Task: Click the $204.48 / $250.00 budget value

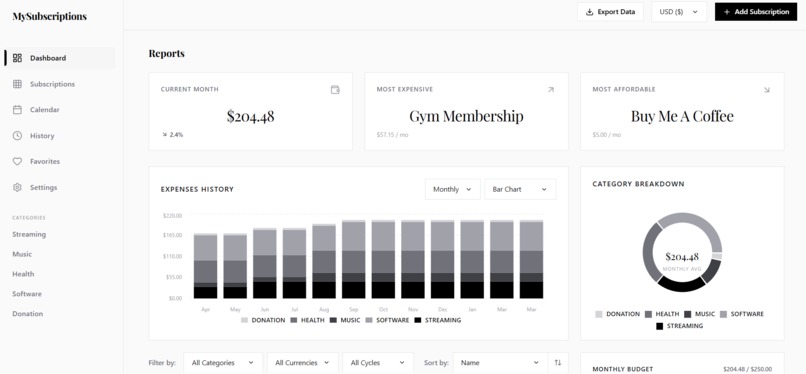Action: 747,369
